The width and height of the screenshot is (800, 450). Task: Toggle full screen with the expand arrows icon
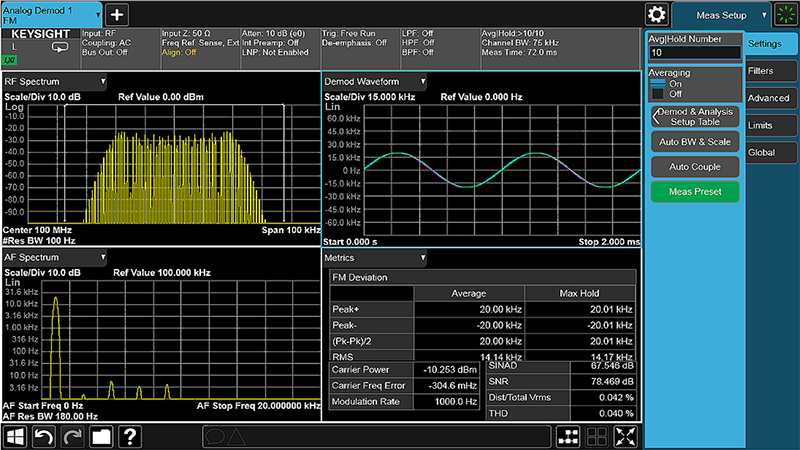pos(626,436)
